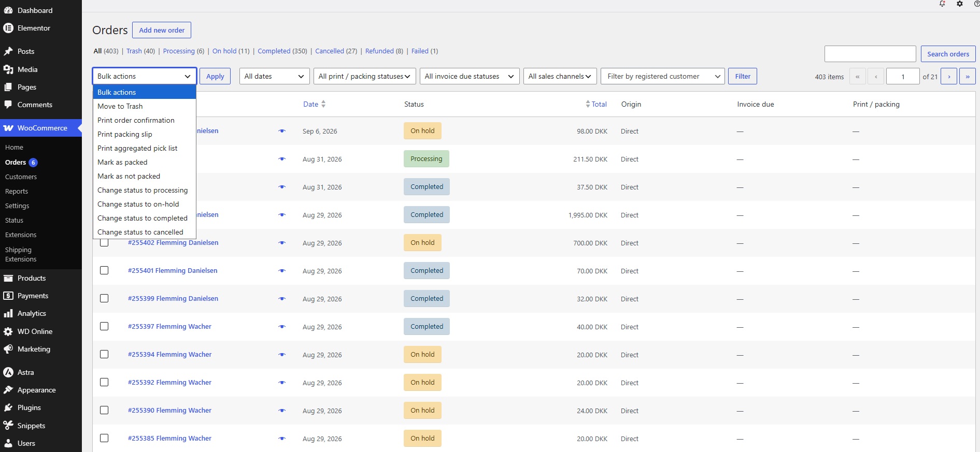Image resolution: width=980 pixels, height=452 pixels.
Task: Click the Elementor icon
Action: coord(8,28)
